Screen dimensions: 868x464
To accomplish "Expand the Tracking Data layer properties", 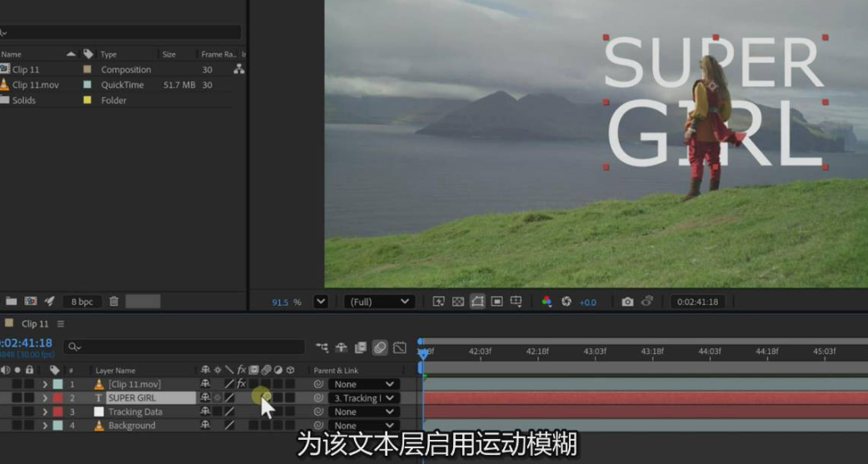I will pos(45,412).
